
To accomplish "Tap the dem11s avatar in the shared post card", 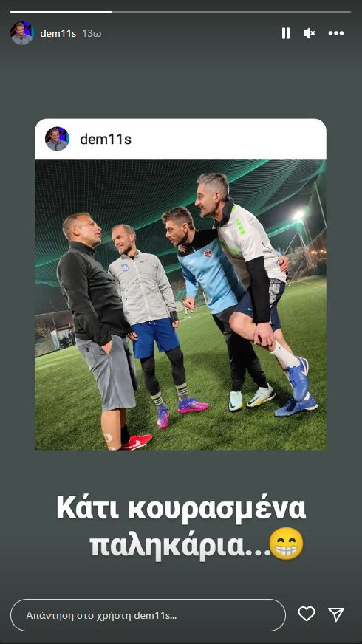I will click(x=57, y=139).
